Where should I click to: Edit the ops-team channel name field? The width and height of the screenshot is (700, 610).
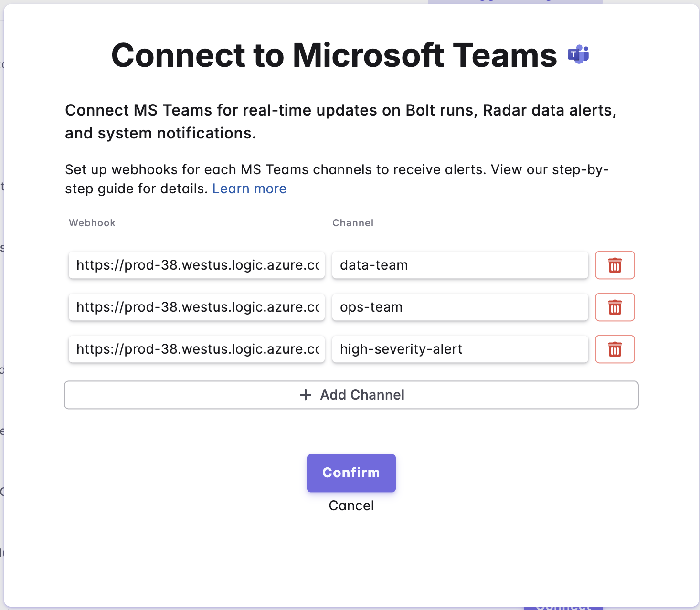460,307
